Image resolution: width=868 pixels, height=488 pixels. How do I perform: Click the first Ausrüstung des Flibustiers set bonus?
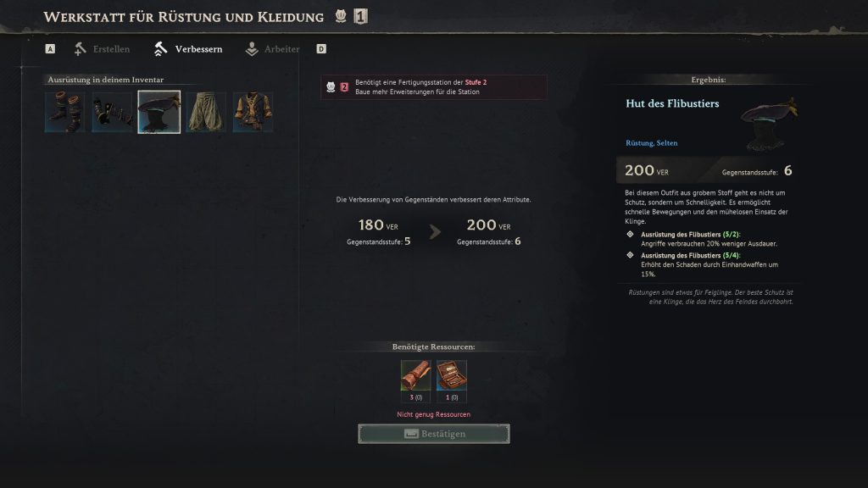[709, 239]
